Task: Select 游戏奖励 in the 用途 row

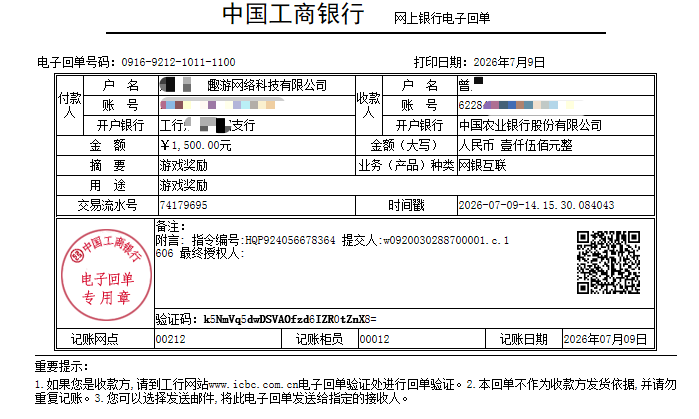Action: pyautogui.click(x=184, y=185)
